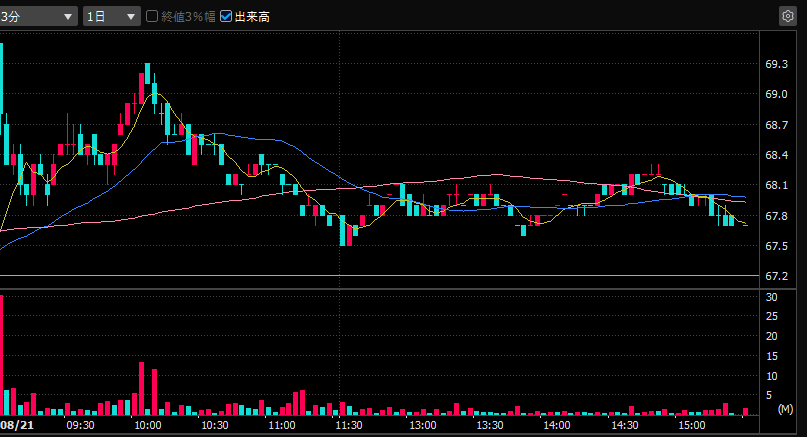Click the 11:00 time axis label
This screenshot has width=807, height=437.
[x=282, y=425]
